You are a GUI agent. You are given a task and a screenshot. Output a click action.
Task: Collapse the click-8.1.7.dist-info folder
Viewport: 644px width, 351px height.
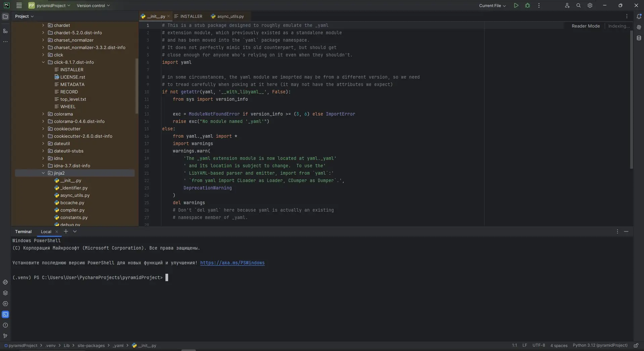pyautogui.click(x=43, y=62)
